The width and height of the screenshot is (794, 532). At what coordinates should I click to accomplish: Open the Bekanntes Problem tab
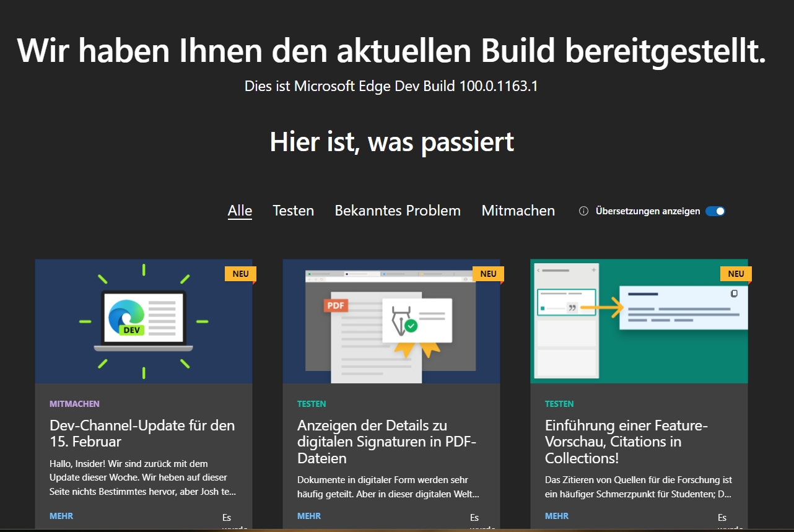pos(398,211)
